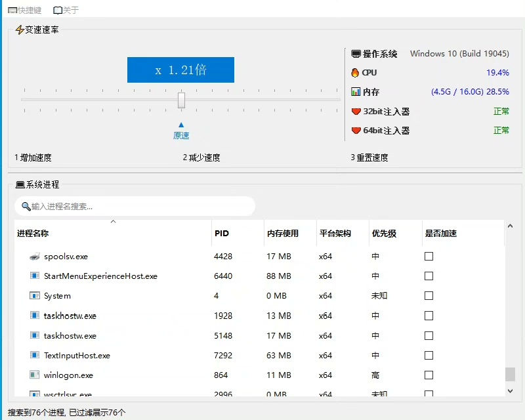Select the winlogon.exe process name
Image resolution: width=525 pixels, height=420 pixels.
[x=68, y=375]
